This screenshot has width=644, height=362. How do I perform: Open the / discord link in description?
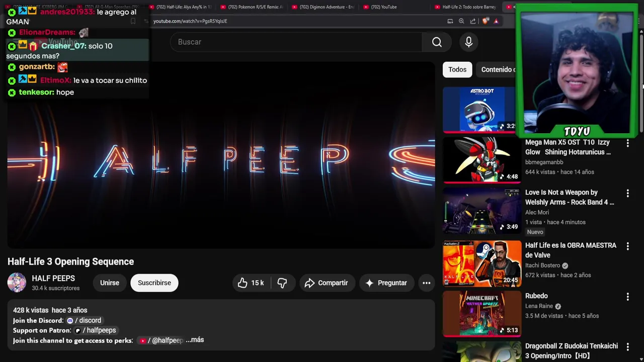click(85, 320)
